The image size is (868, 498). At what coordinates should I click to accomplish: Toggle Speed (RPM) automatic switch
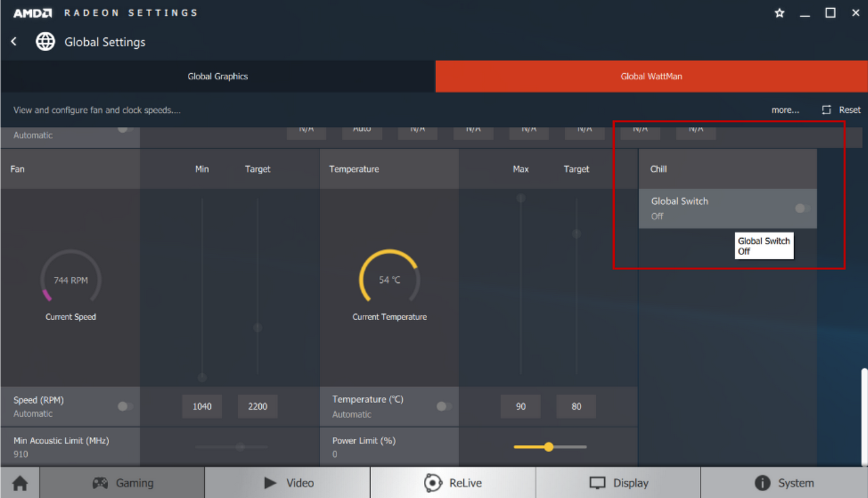coord(125,406)
